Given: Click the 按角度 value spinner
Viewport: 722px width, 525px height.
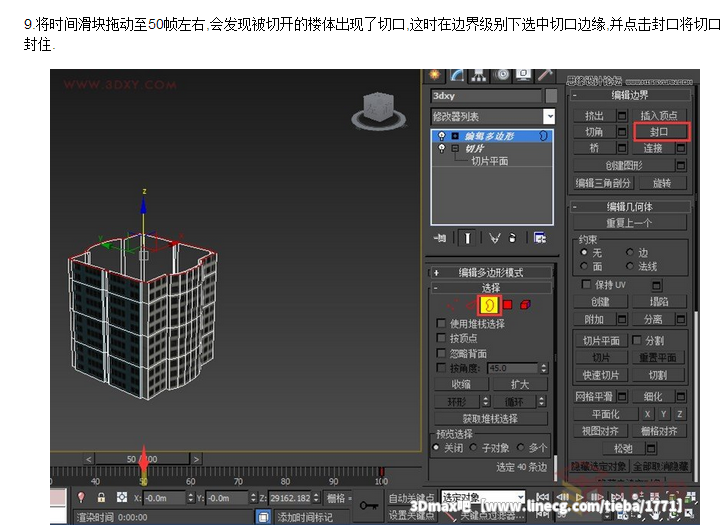Looking at the screenshot, I should [544, 368].
